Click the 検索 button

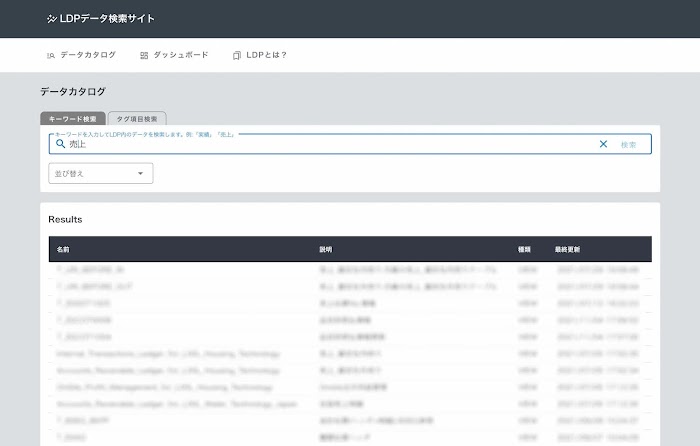[x=629, y=145]
